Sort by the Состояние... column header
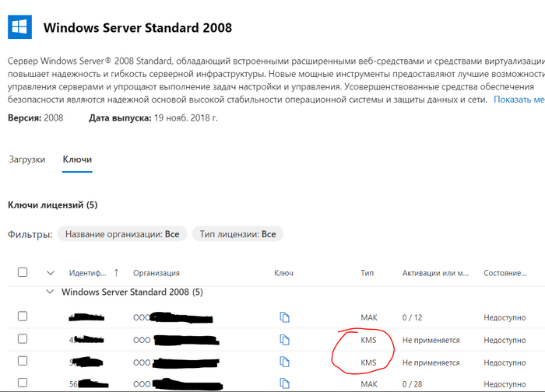Image resolution: width=545 pixels, height=392 pixels. click(x=505, y=273)
